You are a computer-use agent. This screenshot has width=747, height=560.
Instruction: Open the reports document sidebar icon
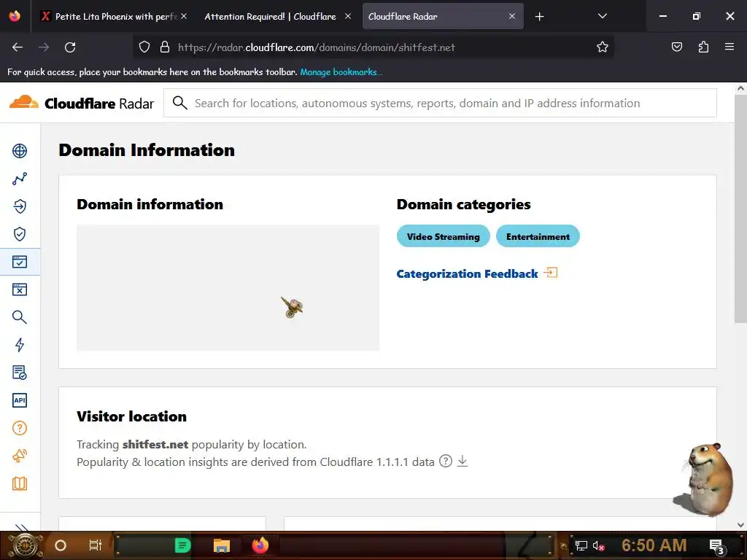(x=20, y=373)
